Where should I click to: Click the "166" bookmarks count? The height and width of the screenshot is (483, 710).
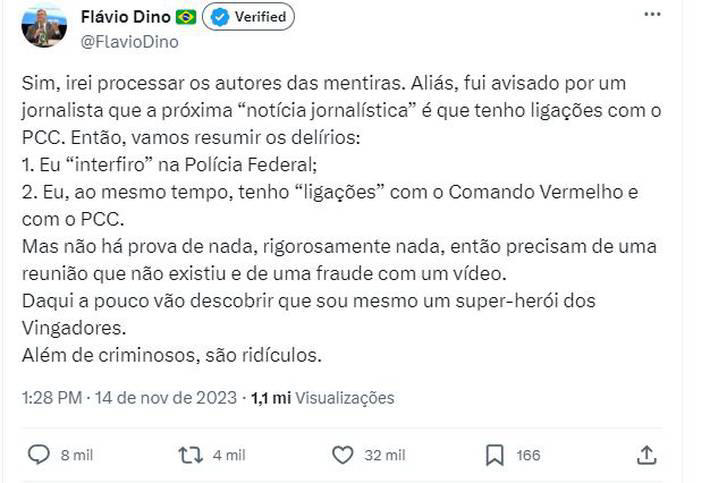pyautogui.click(x=528, y=455)
